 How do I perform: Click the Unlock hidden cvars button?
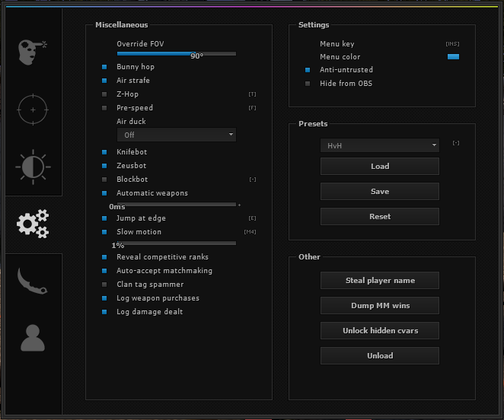(379, 331)
